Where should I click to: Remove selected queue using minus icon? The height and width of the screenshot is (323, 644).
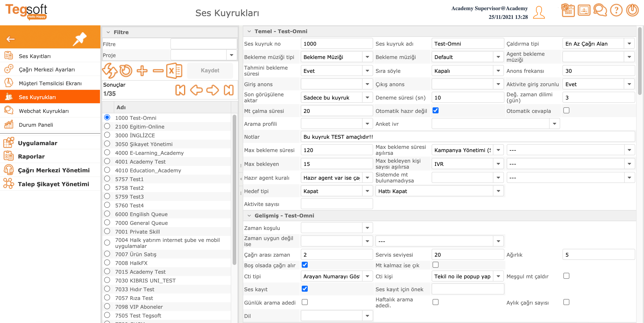click(158, 71)
